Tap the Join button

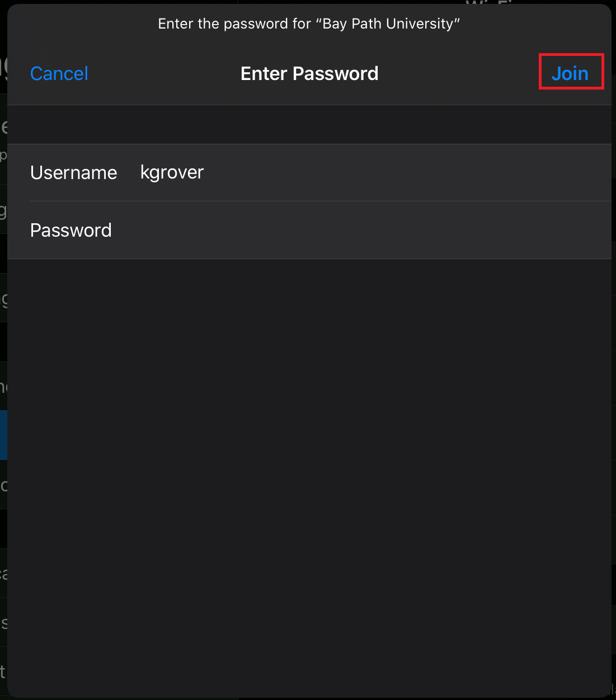click(x=570, y=73)
